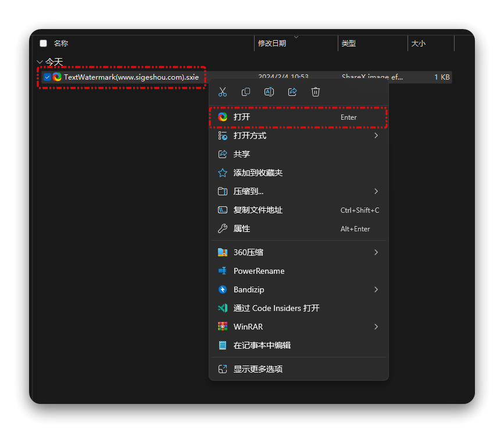Click the Bandizip icon

coord(223,289)
